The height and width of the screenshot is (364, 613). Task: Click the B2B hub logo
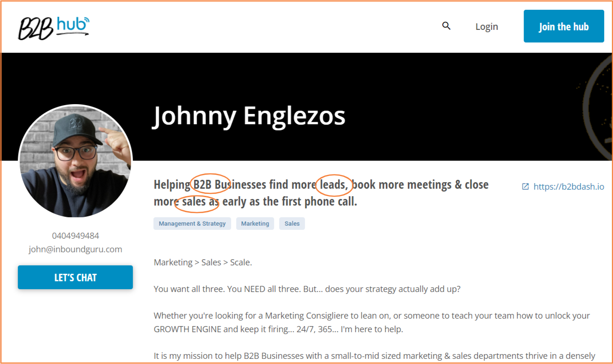[x=54, y=28]
